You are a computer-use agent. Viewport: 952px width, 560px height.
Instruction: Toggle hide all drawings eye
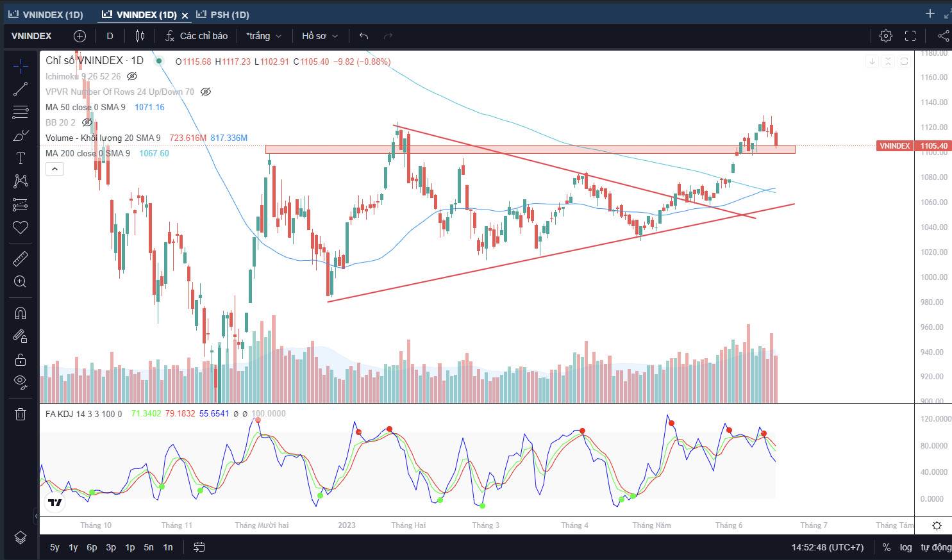click(x=21, y=383)
